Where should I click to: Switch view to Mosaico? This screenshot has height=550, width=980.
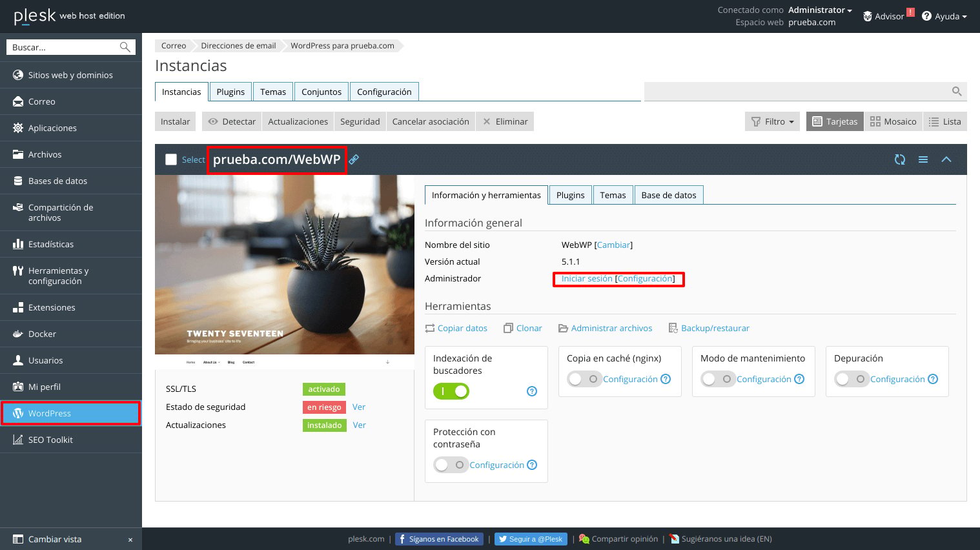pyautogui.click(x=893, y=121)
